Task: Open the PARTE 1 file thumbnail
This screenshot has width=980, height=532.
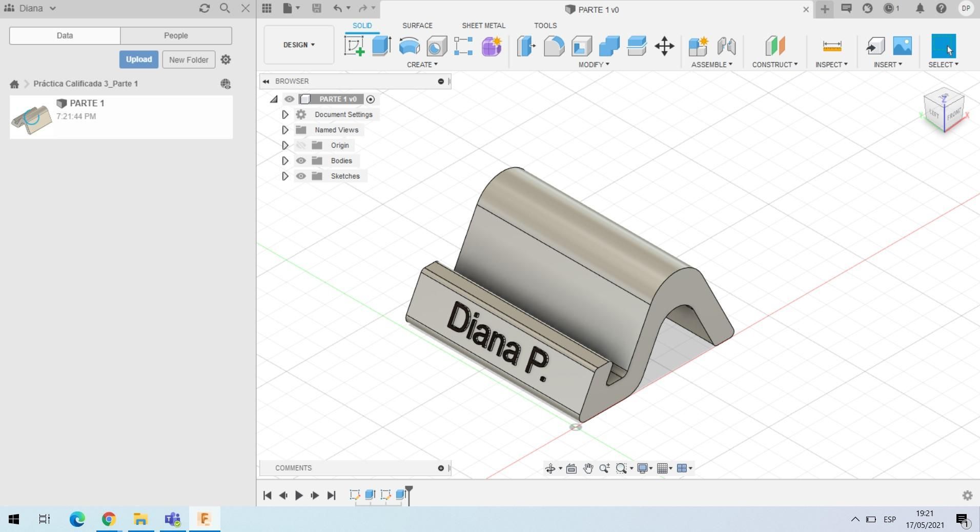Action: 32,118
